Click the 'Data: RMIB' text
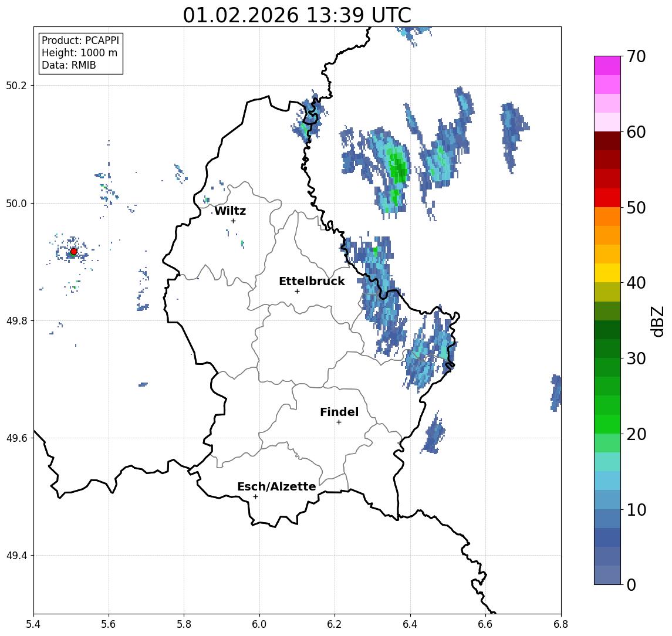Viewport: 672px width, 636px height. [69, 65]
